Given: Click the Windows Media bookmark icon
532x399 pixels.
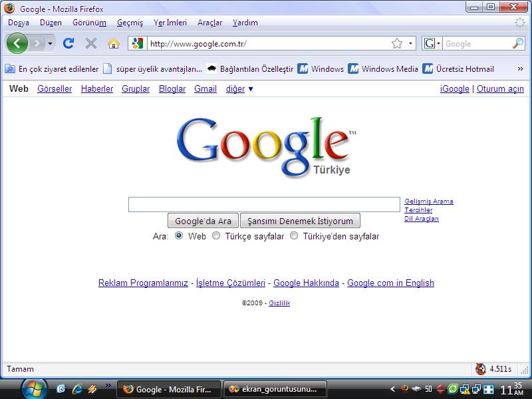Looking at the screenshot, I should coord(353,69).
